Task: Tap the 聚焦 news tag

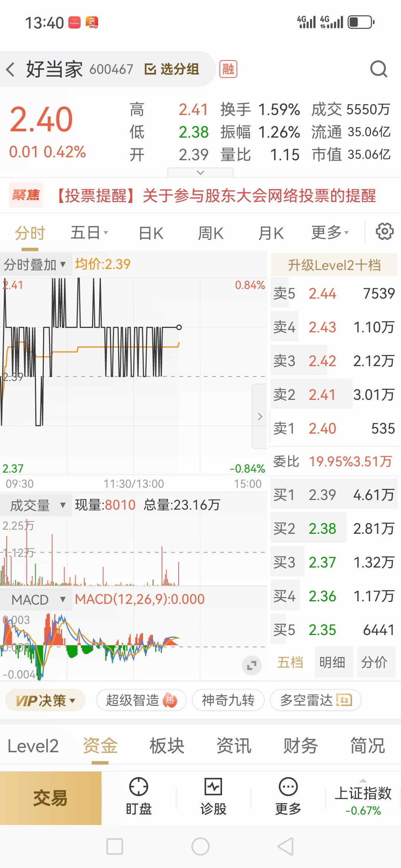Action: (26, 195)
